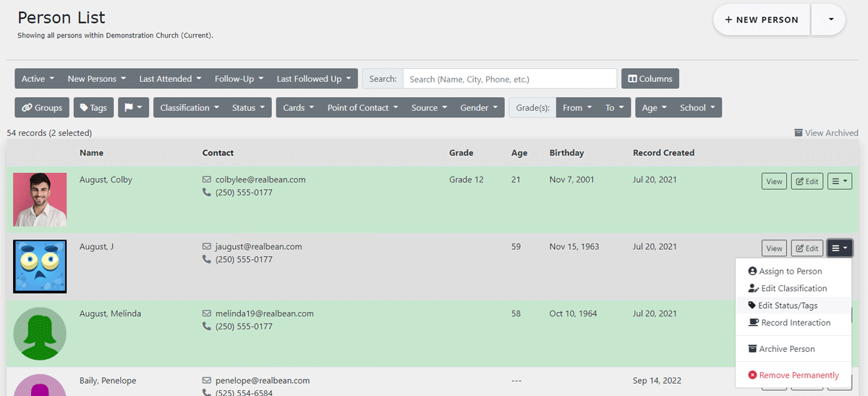
Task: Click the Assign to Person user icon
Action: tap(752, 271)
